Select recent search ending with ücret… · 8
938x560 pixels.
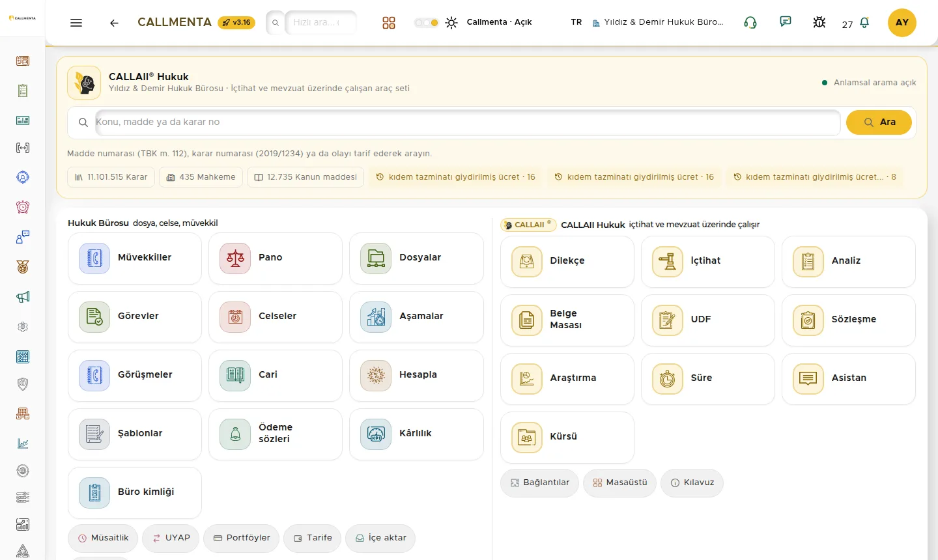point(814,177)
